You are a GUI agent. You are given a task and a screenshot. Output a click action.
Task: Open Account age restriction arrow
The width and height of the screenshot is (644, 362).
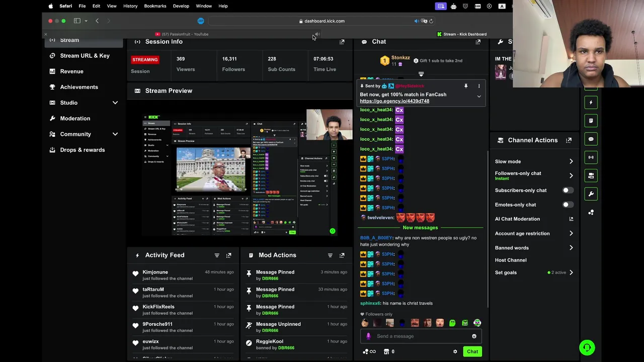(571, 233)
